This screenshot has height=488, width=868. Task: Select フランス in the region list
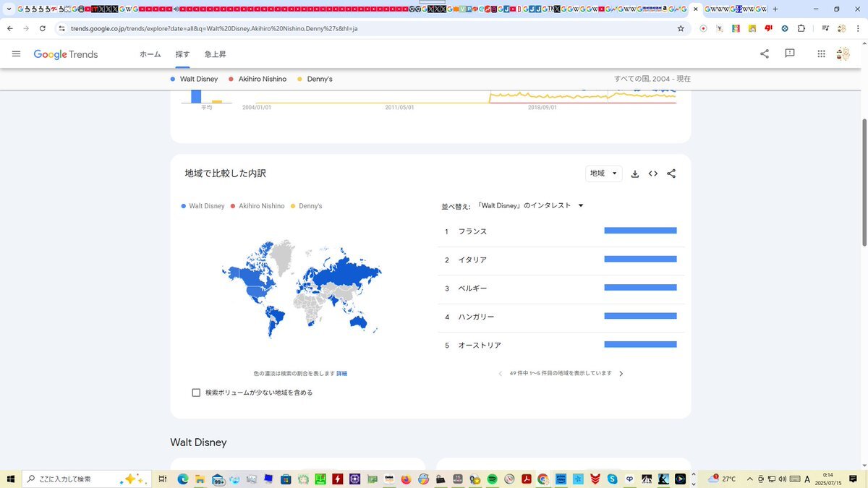click(x=472, y=231)
